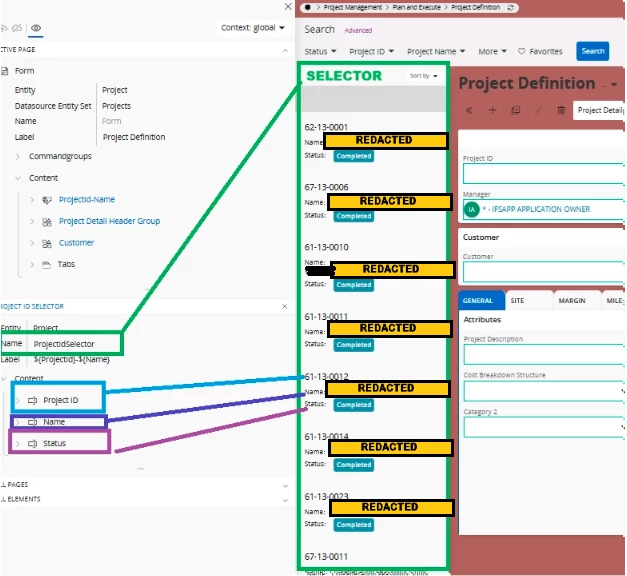Viewport: 627px width, 576px height.
Task: Click the Customer input field
Action: coord(544,272)
